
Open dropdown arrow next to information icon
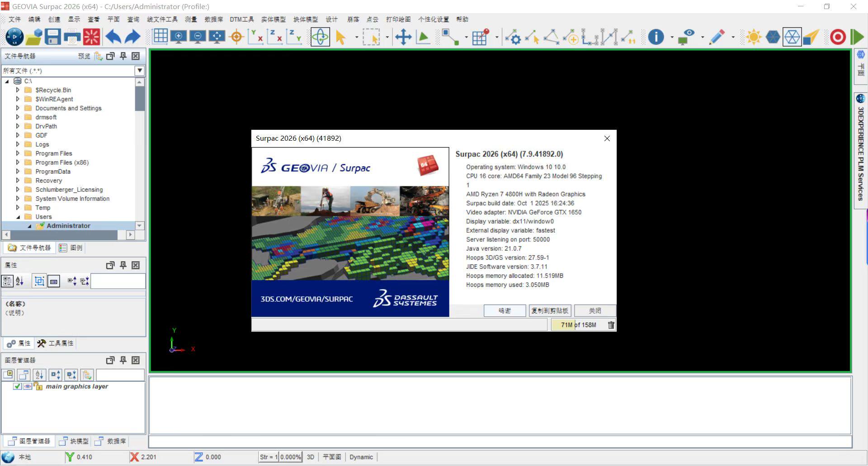[x=672, y=37]
